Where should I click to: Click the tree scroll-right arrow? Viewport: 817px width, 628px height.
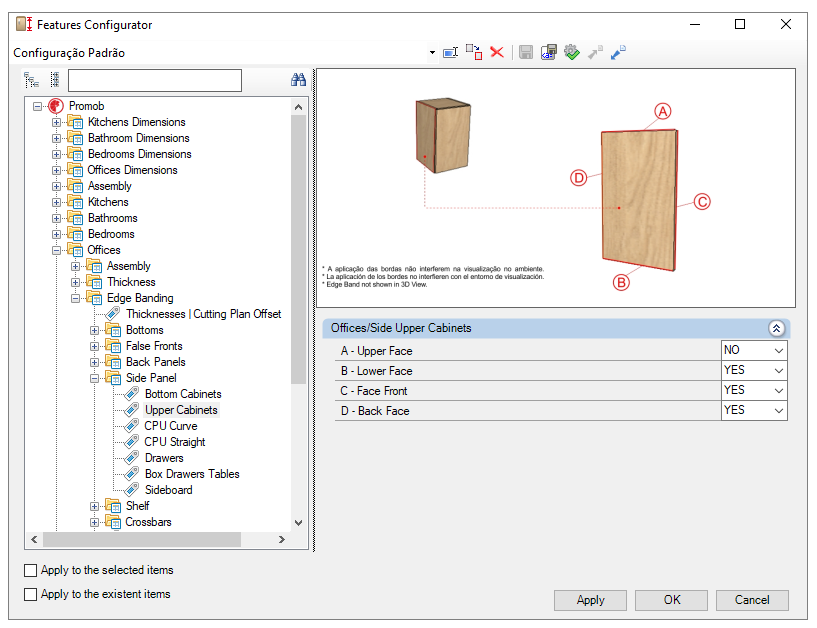[x=281, y=539]
